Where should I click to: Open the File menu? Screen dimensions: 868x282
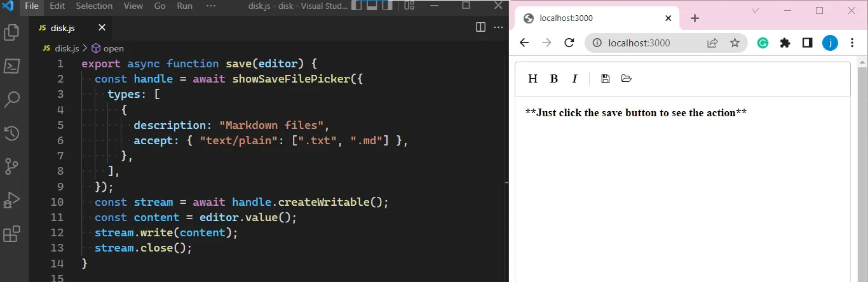32,6
